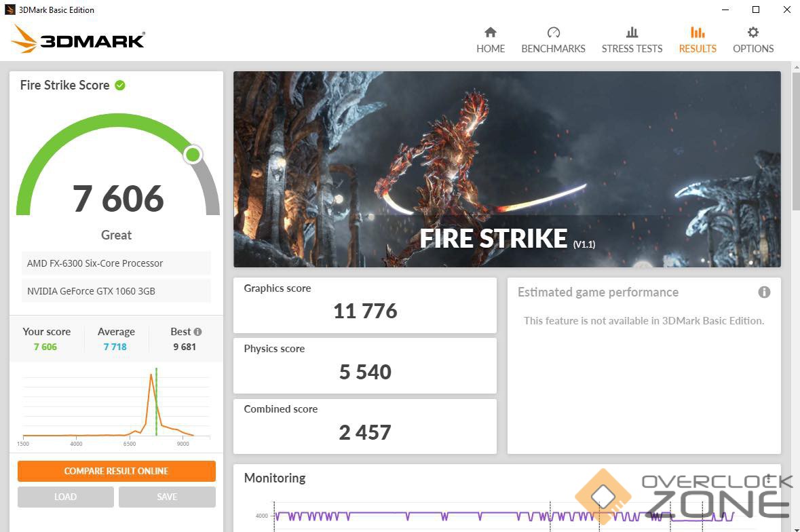Click the score gauge knob
The height and width of the screenshot is (532, 800).
point(193,155)
